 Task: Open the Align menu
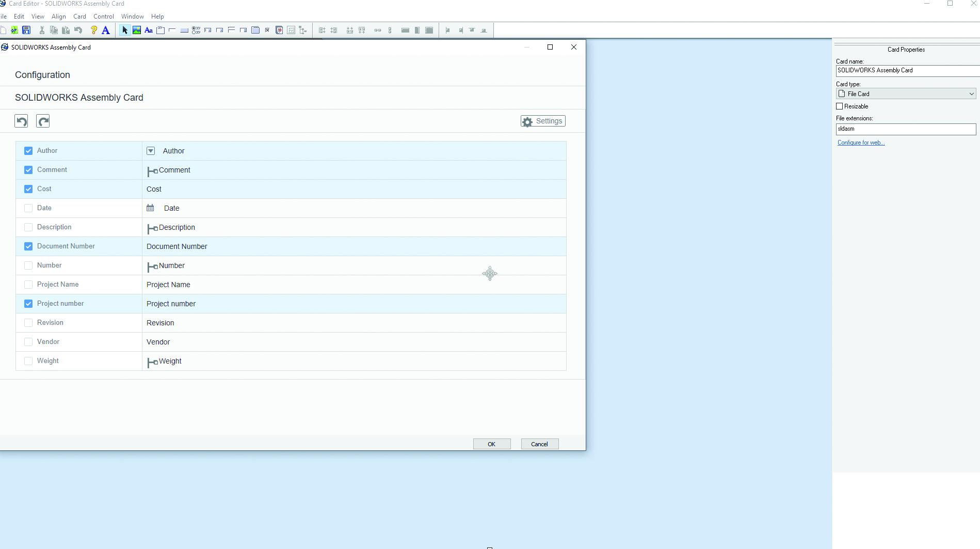[x=58, y=17]
